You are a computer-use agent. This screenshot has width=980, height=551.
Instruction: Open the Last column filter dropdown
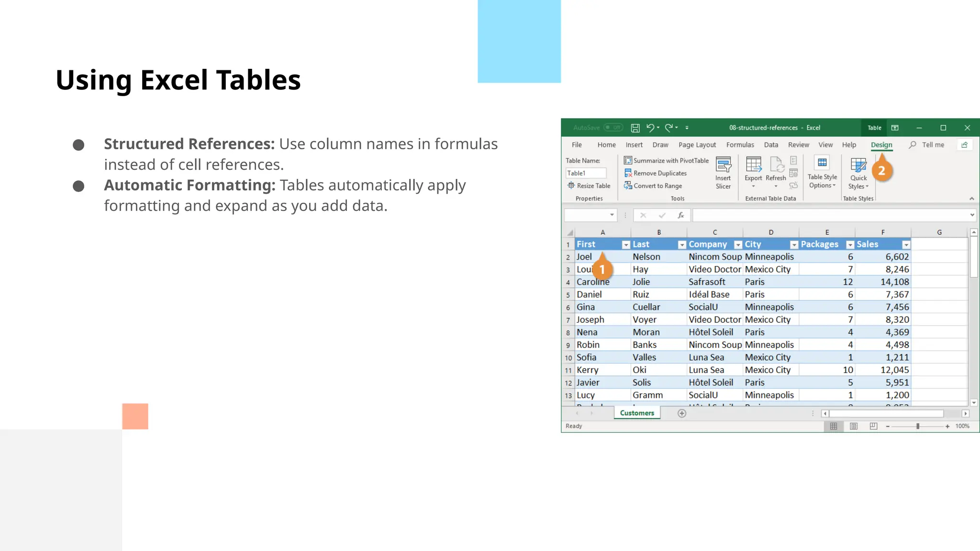point(682,245)
